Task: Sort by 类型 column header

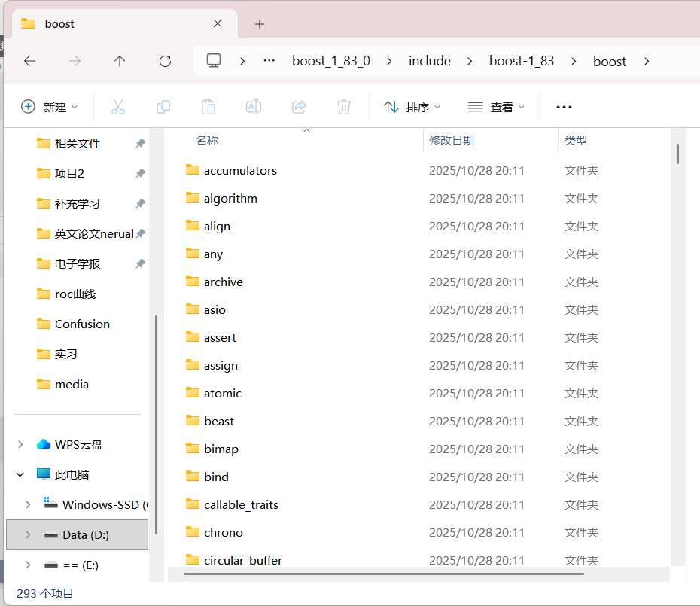Action: [576, 140]
